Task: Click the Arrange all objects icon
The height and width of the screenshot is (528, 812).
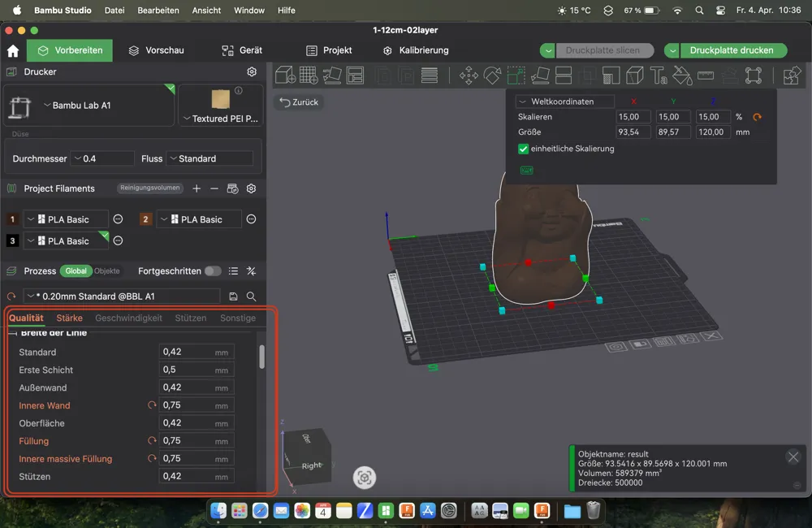Action: pos(356,75)
